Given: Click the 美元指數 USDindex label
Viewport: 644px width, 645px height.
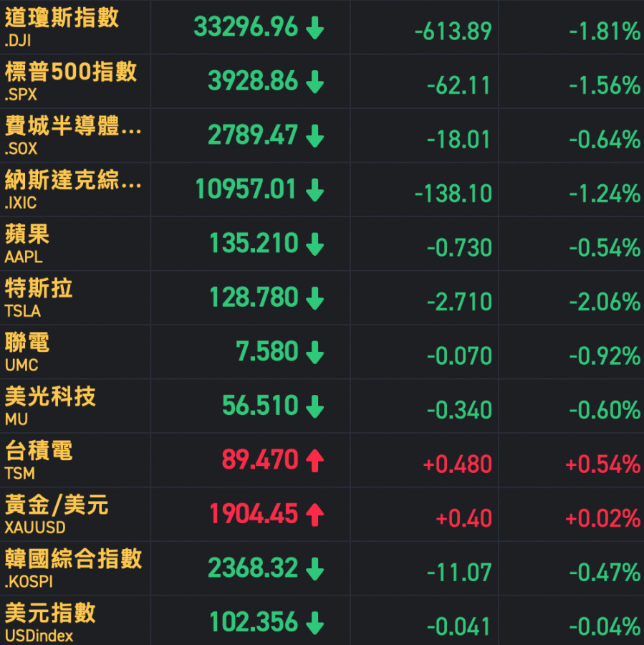Looking at the screenshot, I should 50,622.
